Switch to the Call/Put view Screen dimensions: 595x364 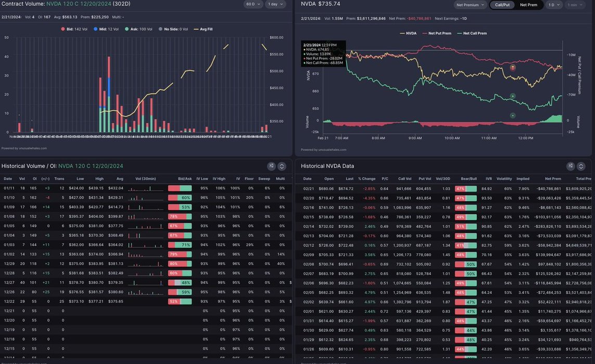(502, 5)
